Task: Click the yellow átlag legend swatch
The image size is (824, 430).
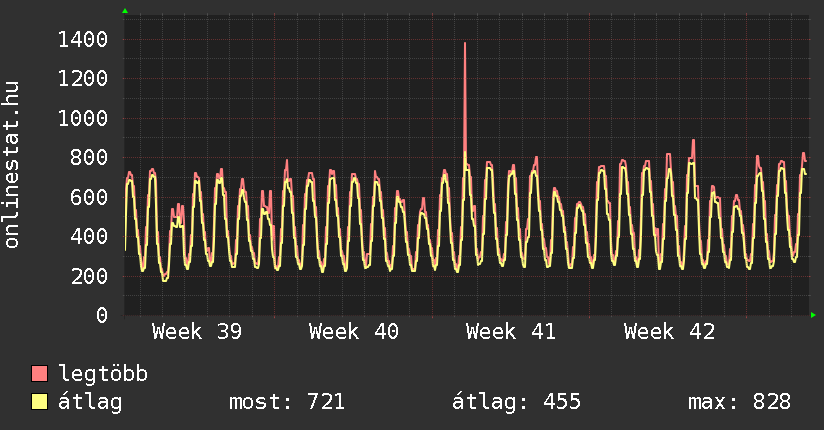Action: pyautogui.click(x=40, y=402)
